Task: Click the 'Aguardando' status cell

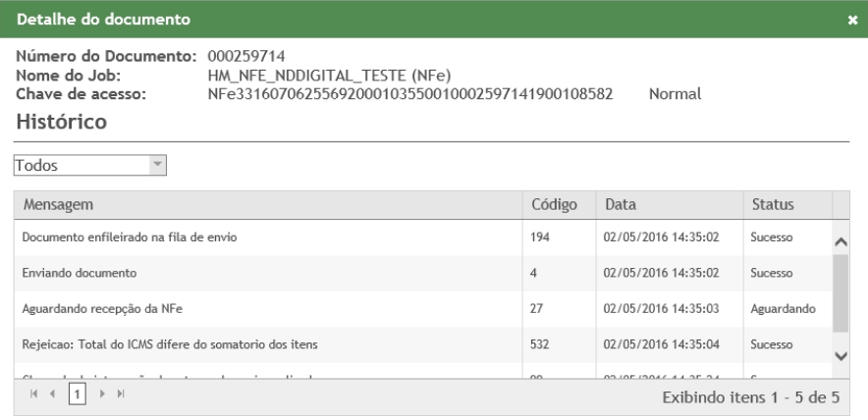Action: pos(782,308)
